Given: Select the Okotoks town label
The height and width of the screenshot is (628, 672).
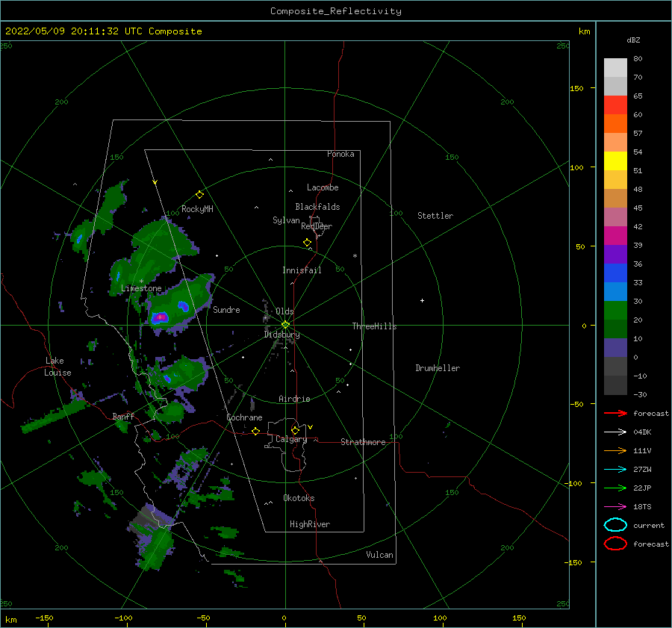Looking at the screenshot, I should (299, 498).
